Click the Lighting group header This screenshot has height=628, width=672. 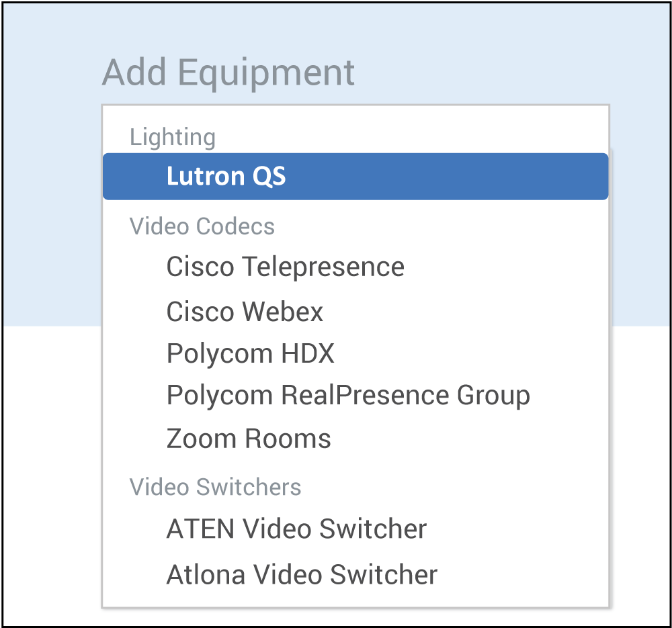click(x=173, y=137)
